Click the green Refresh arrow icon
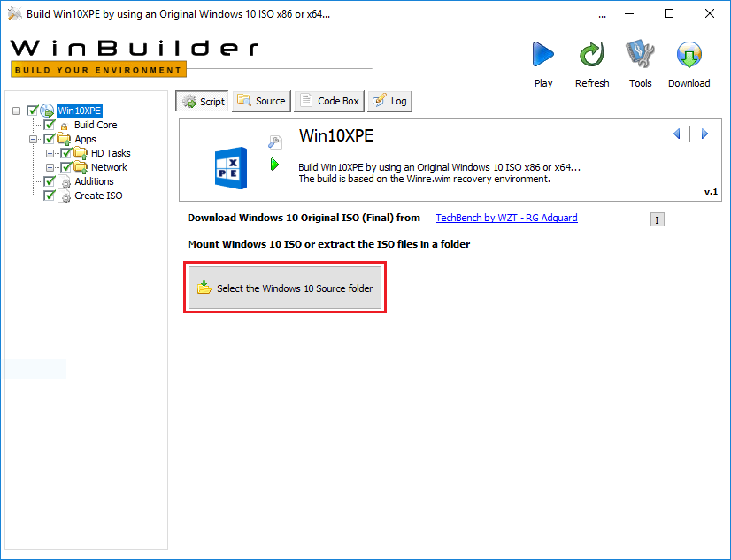 (x=591, y=55)
